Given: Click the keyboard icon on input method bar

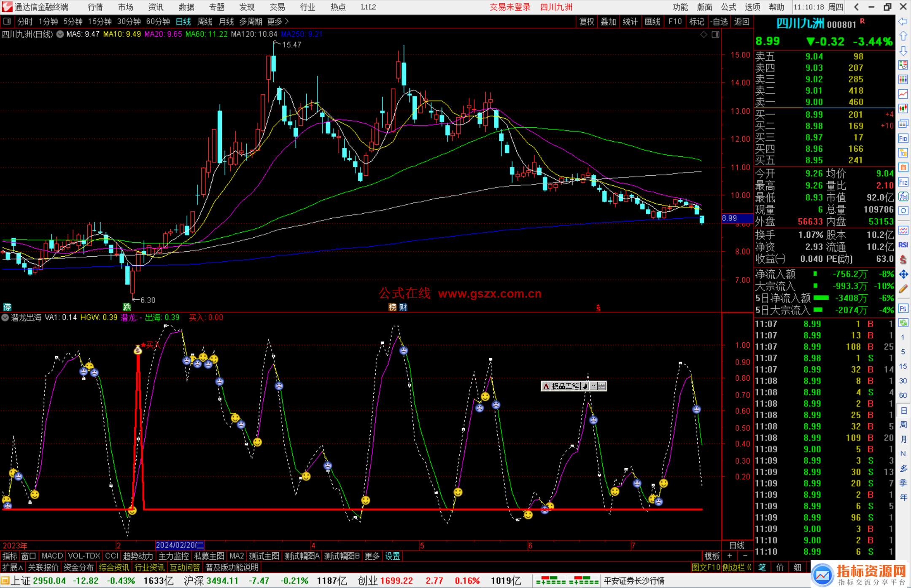Looking at the screenshot, I should click(602, 386).
